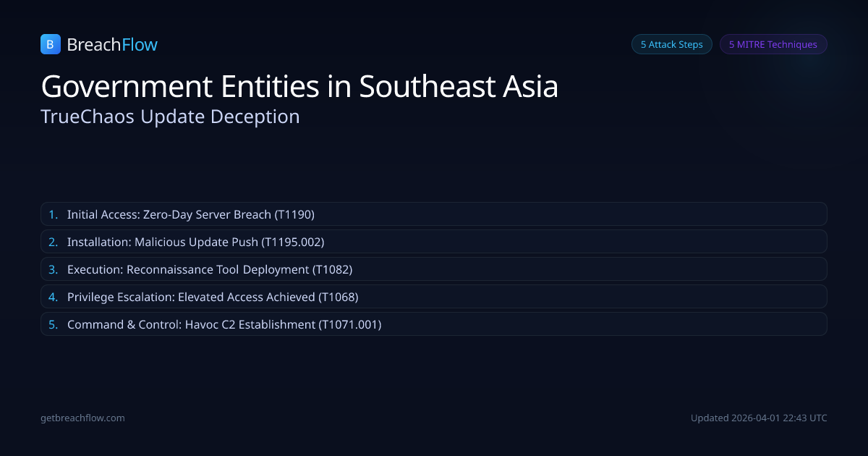Click the T1082 technique ID
The height and width of the screenshot is (456, 868).
pyautogui.click(x=332, y=269)
